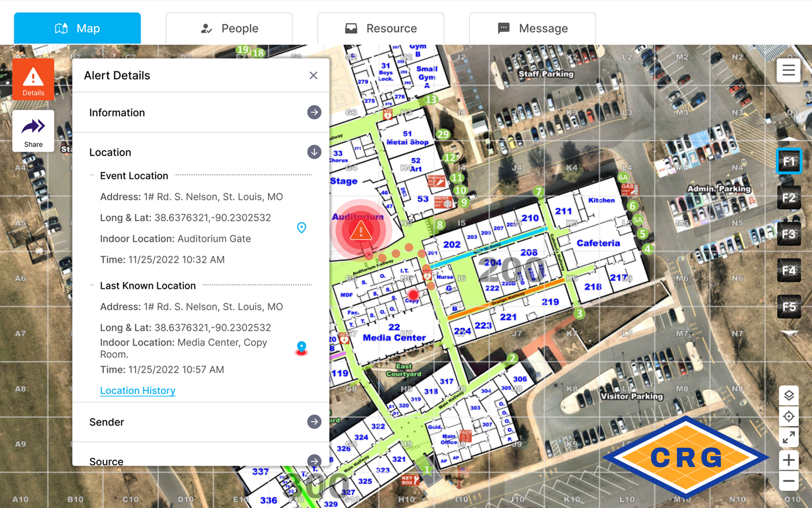Open the map hamburger menu

coord(789,70)
